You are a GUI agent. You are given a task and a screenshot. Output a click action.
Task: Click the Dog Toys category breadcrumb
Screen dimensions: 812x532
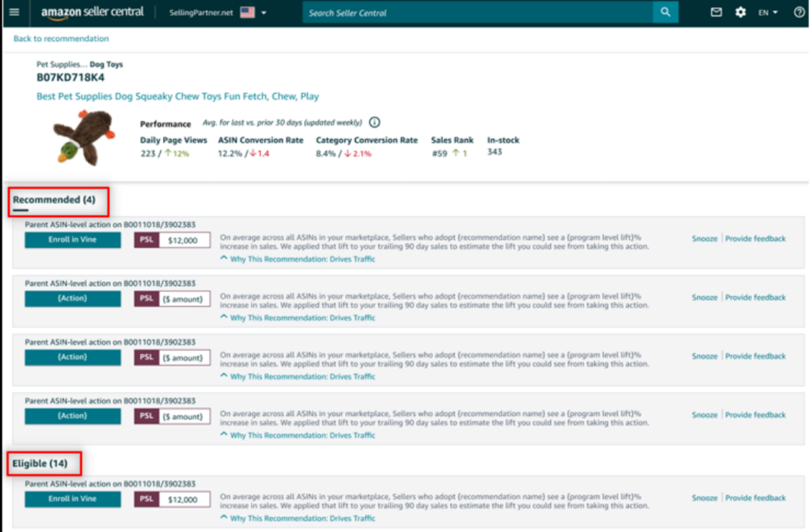pos(106,64)
